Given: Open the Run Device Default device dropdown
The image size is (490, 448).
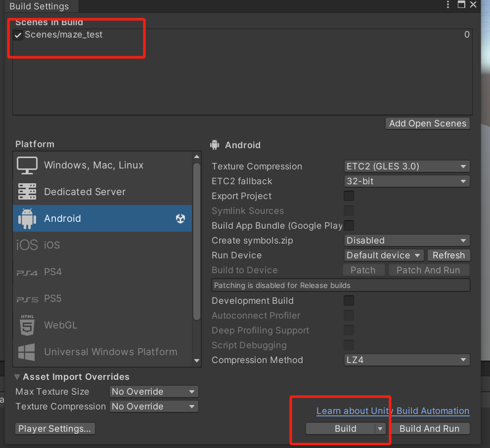Looking at the screenshot, I should 384,255.
